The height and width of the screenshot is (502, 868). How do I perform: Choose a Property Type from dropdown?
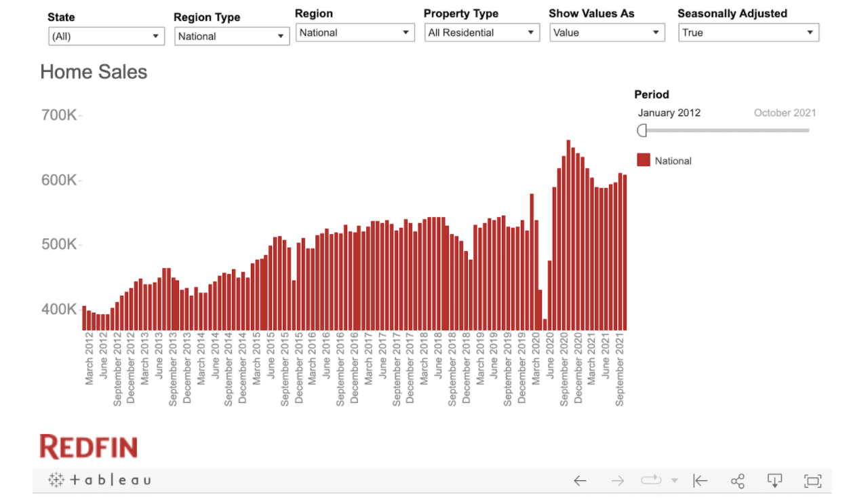tap(481, 33)
